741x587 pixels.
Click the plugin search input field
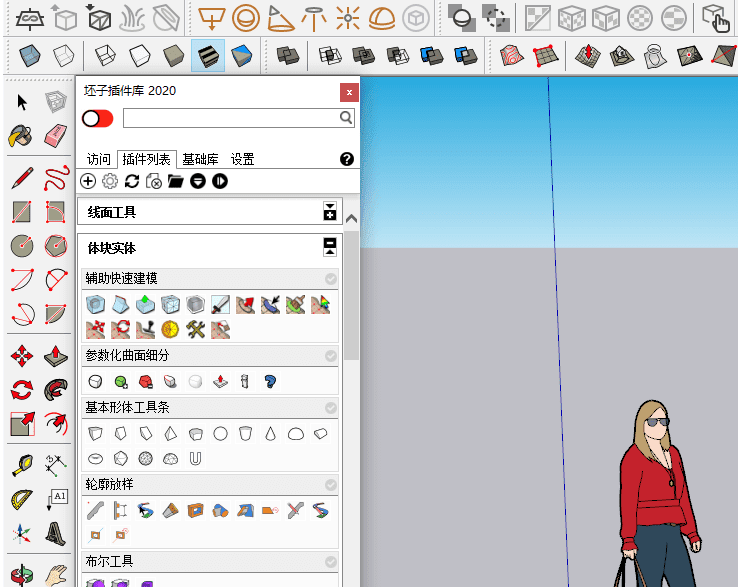click(x=230, y=118)
